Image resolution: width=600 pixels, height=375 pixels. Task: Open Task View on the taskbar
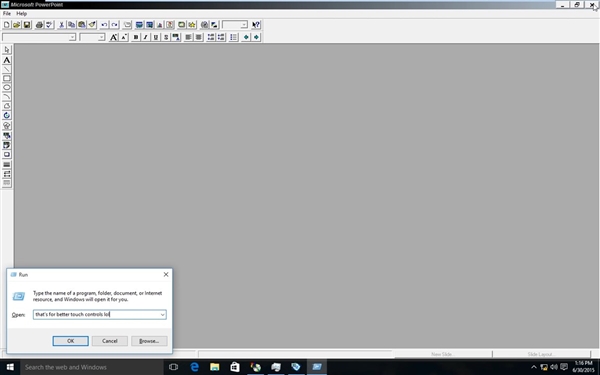[x=173, y=367]
